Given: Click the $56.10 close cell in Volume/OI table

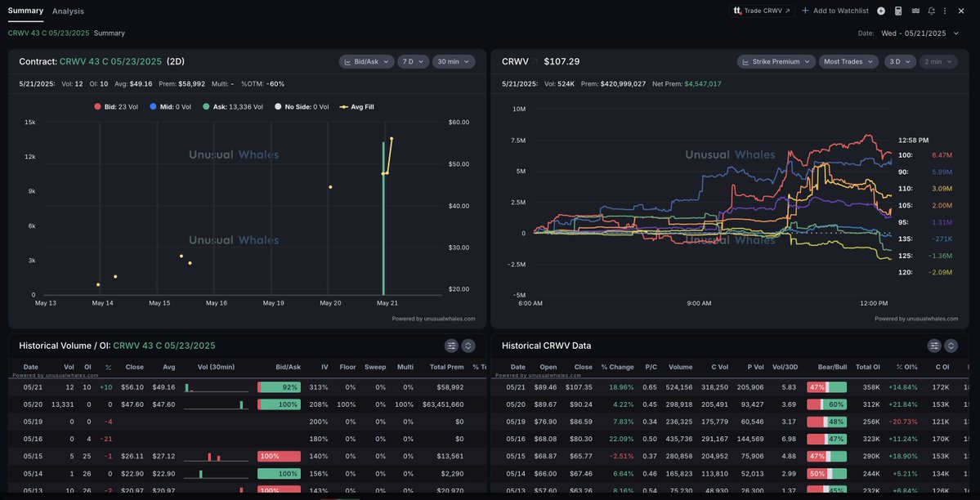Looking at the screenshot, I should click(132, 387).
